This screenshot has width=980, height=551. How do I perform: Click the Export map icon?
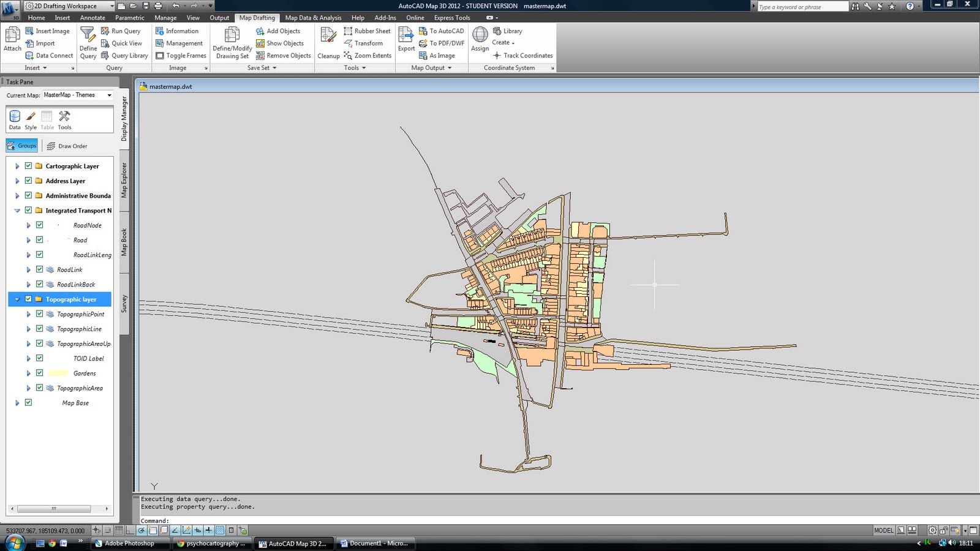point(406,39)
